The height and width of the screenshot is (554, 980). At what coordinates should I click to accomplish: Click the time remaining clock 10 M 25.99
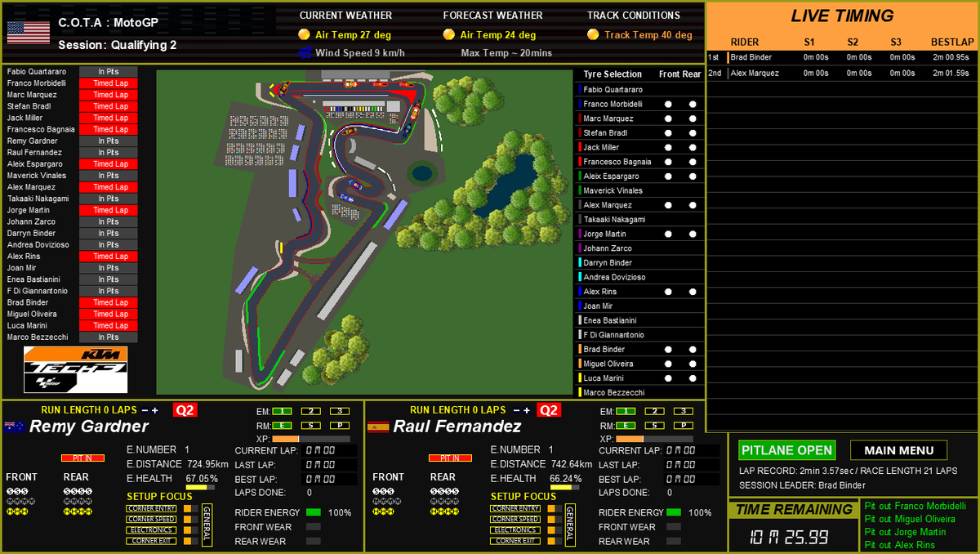tap(790, 537)
